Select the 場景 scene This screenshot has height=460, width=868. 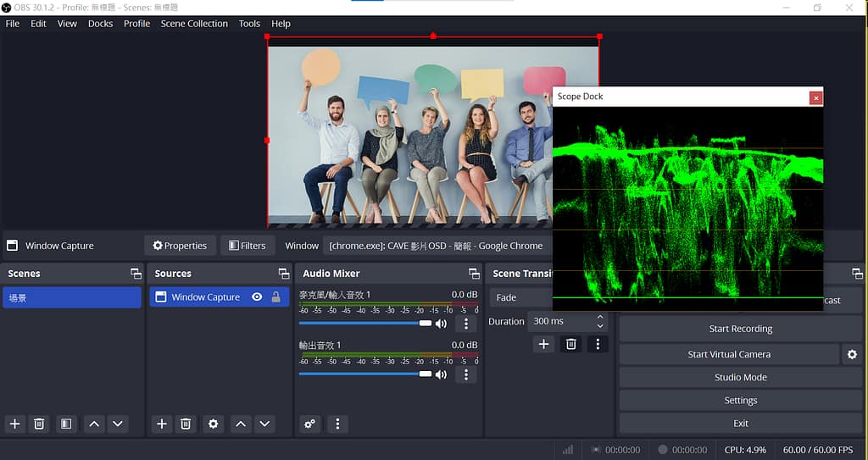[x=72, y=297]
